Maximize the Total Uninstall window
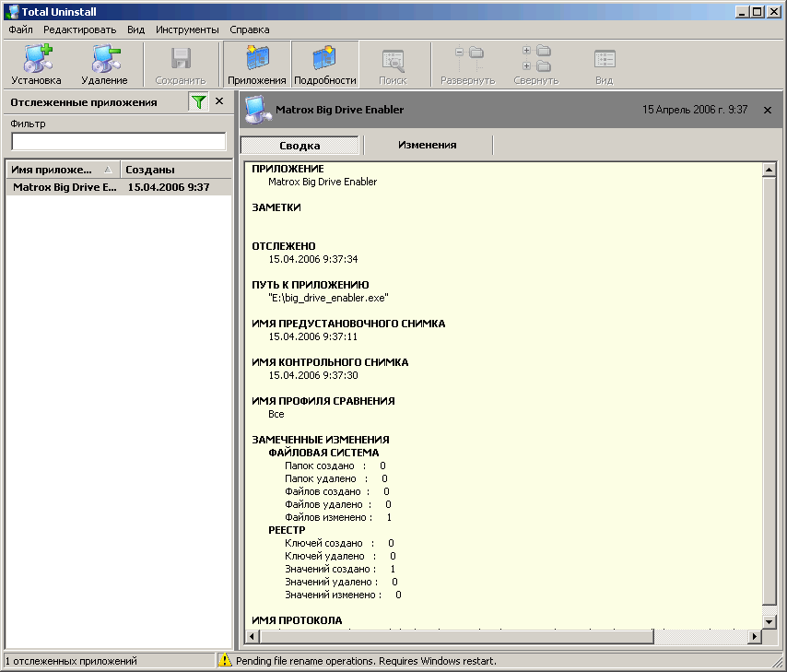Screen dimensions: 787x672 (758, 12)
